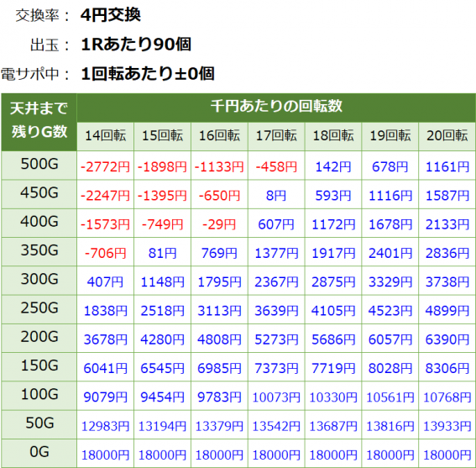Screen dimensions: 476x468
Task: Click the 10073円 cell
Action: pos(276,397)
